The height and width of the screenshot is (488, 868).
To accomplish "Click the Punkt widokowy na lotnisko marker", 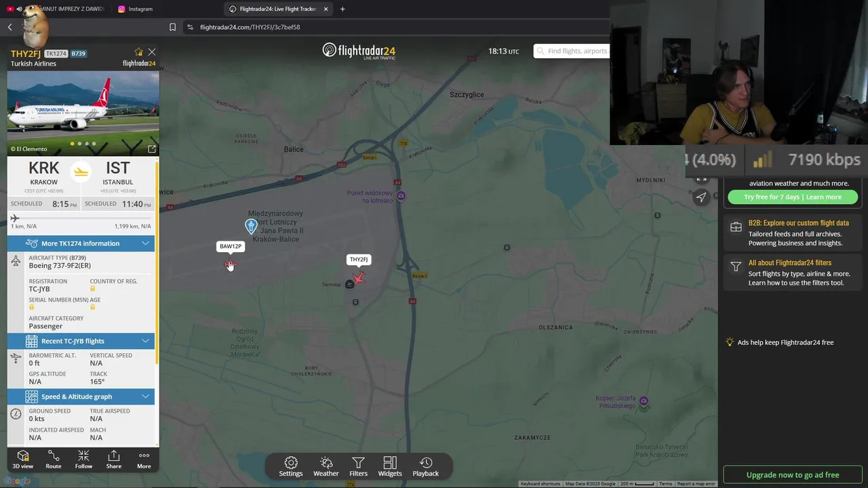I will click(401, 196).
